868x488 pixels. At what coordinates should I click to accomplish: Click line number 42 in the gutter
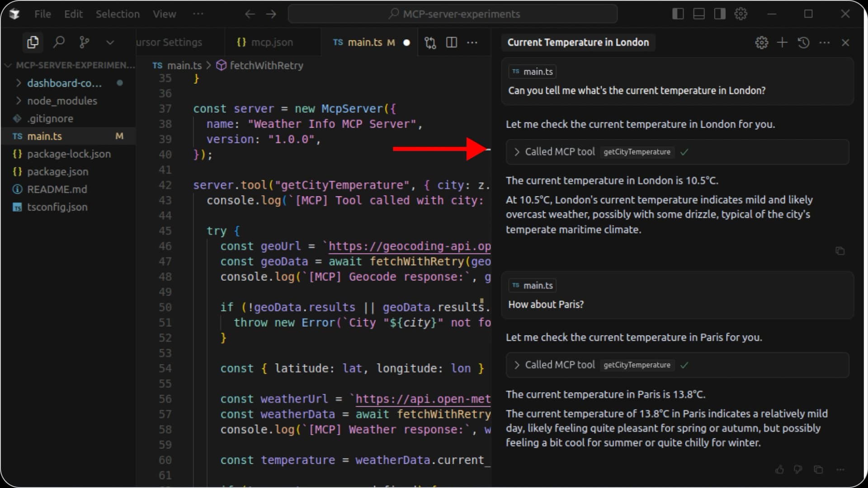tap(165, 185)
